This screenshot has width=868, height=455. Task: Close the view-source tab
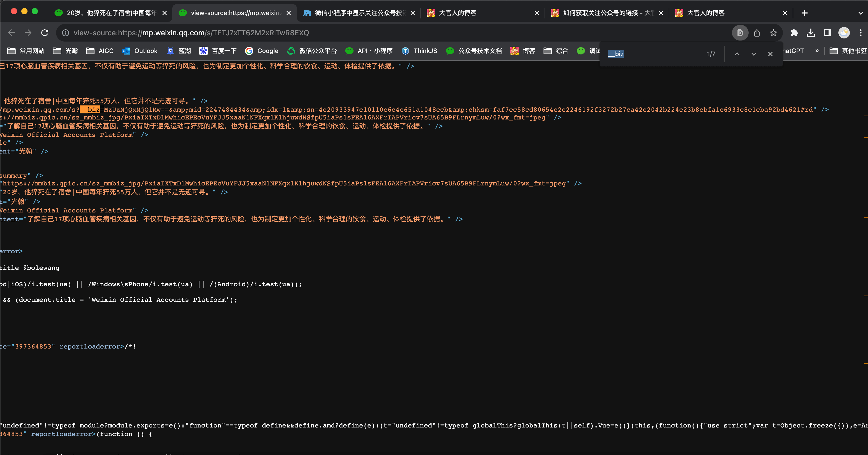288,13
